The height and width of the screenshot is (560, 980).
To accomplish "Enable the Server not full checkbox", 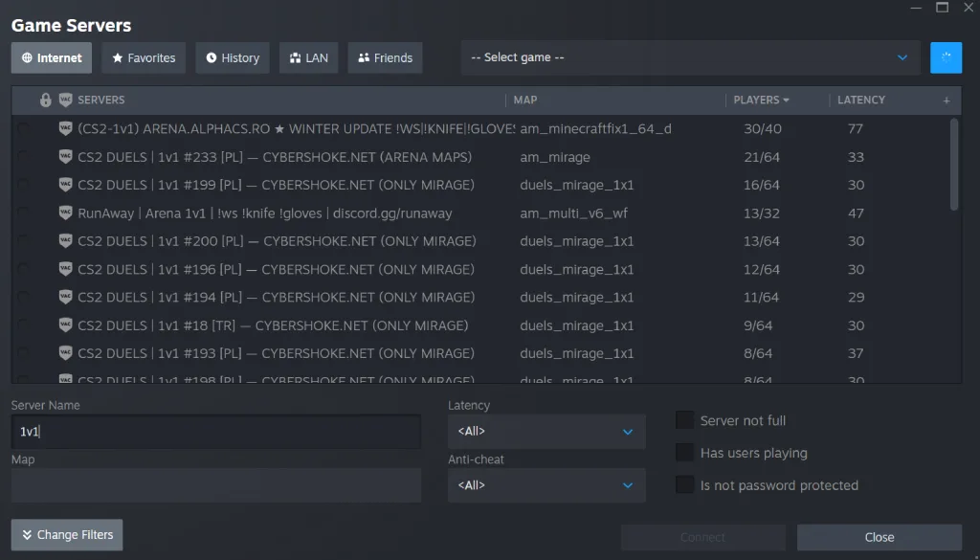I will click(685, 420).
